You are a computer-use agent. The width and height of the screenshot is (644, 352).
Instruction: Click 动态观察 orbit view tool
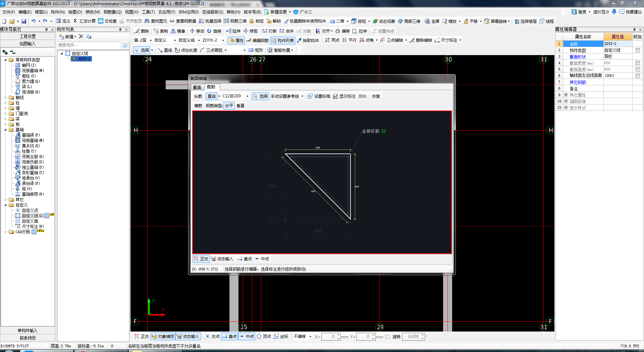(x=384, y=21)
